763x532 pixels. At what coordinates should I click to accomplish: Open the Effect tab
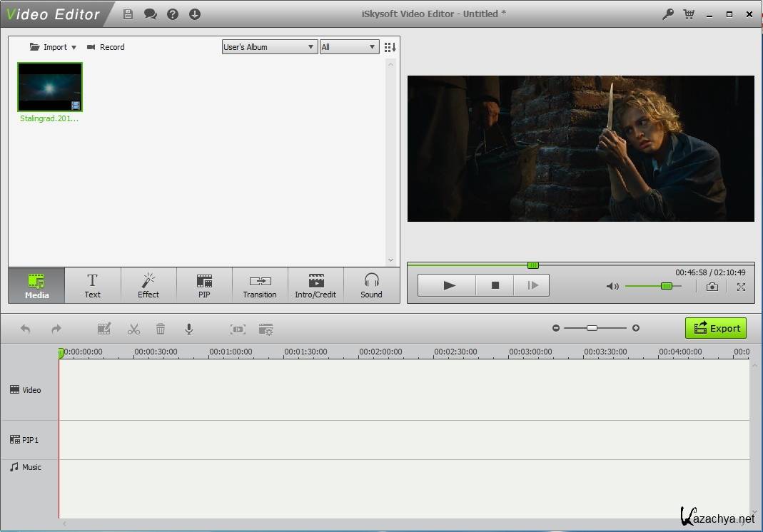[x=148, y=285]
